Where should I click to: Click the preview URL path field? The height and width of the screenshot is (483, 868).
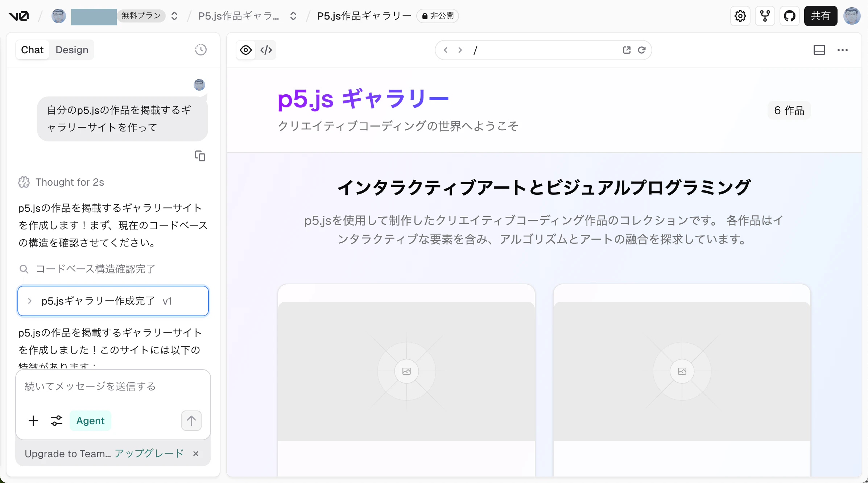coord(543,50)
